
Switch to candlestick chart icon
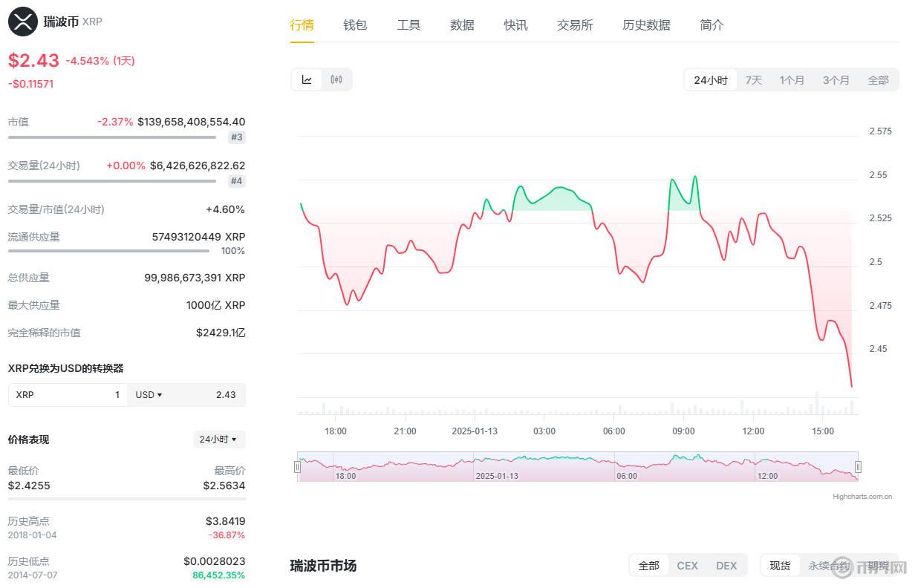pos(336,80)
